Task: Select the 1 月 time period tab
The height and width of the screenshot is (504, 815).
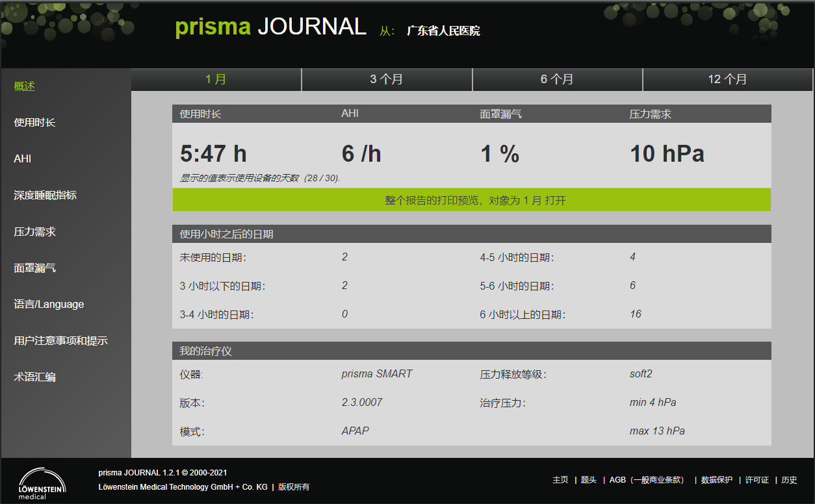Action: 216,79
